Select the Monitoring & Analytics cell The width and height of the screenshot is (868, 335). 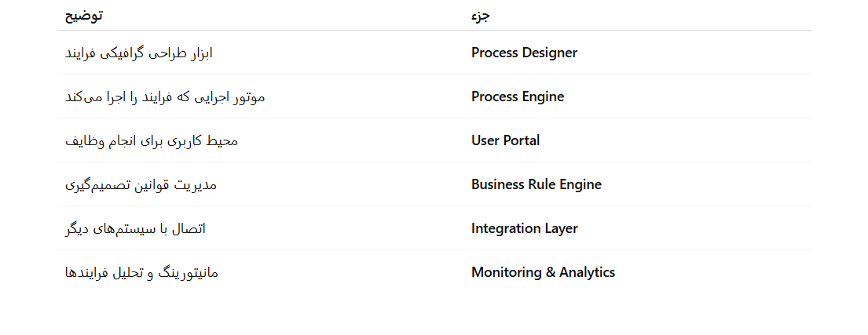pos(543,272)
